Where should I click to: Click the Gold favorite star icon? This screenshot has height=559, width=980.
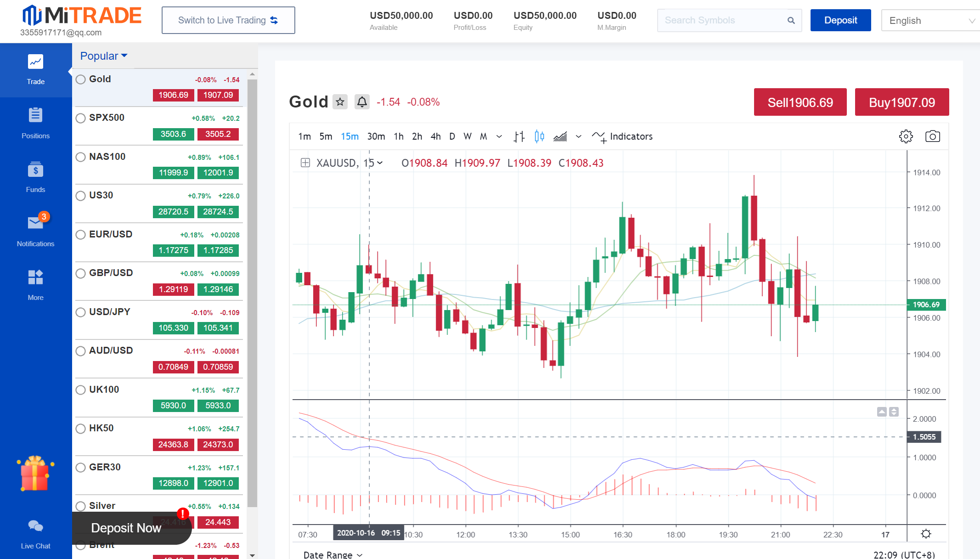click(x=340, y=102)
